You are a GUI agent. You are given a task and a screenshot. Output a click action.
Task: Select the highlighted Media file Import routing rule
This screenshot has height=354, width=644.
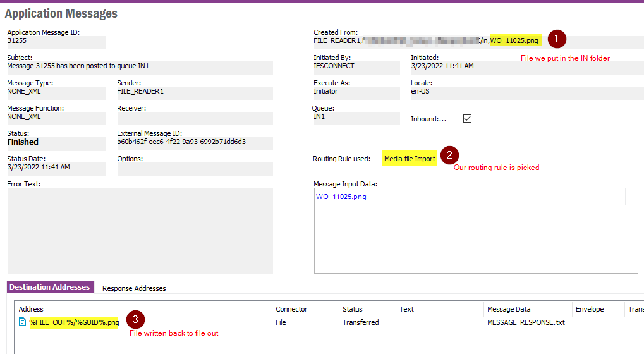tap(410, 159)
